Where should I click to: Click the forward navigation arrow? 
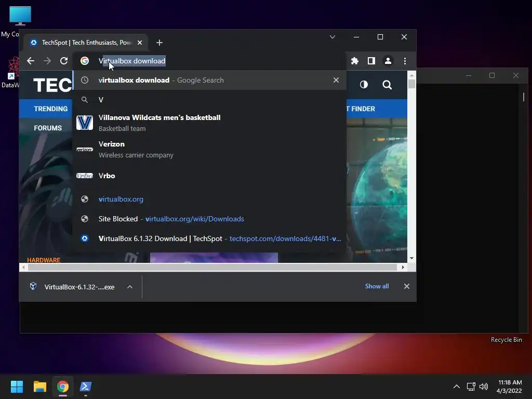(47, 61)
